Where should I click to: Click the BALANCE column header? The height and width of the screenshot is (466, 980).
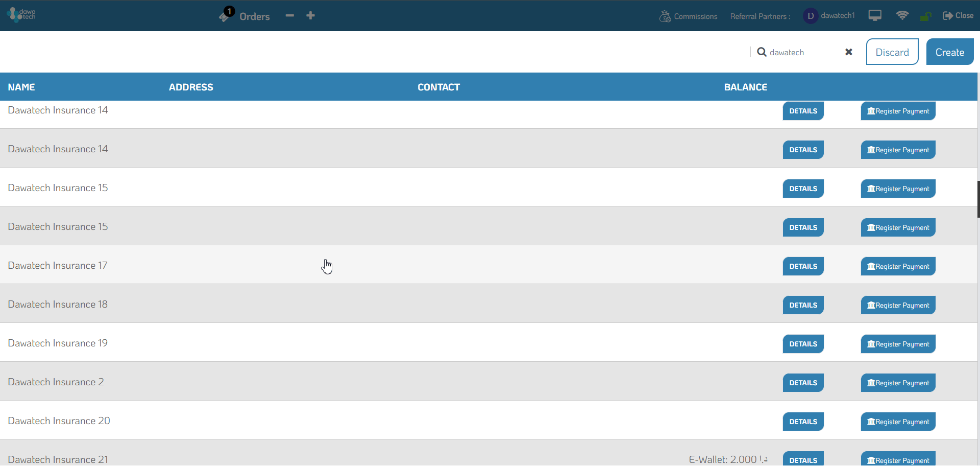[x=746, y=87]
